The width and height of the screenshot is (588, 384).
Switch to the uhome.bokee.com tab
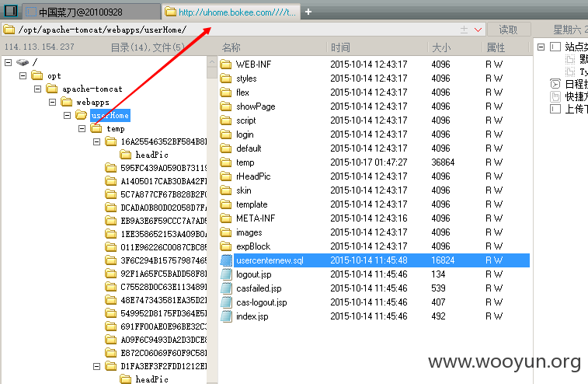pos(231,12)
